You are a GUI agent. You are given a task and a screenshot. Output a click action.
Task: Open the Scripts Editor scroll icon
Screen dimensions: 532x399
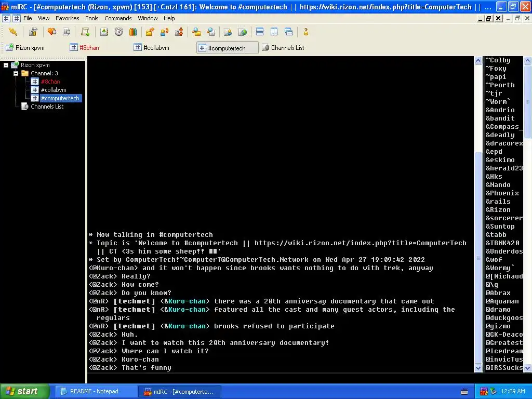click(x=85, y=32)
